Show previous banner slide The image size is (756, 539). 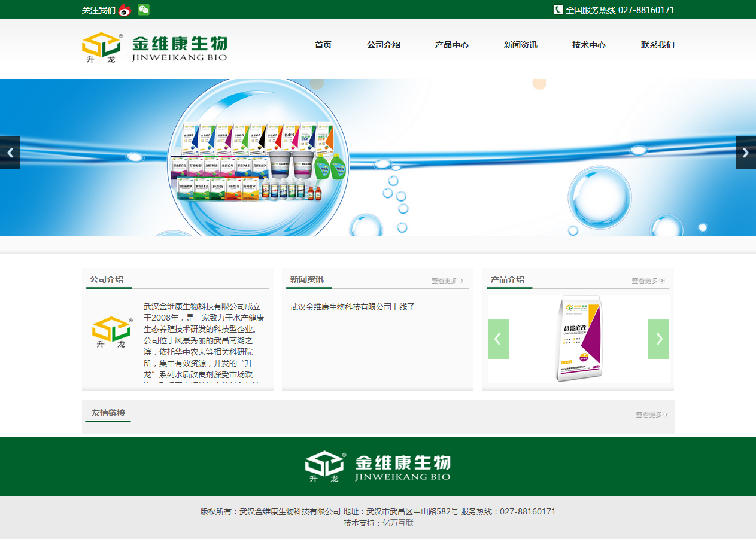[x=10, y=153]
